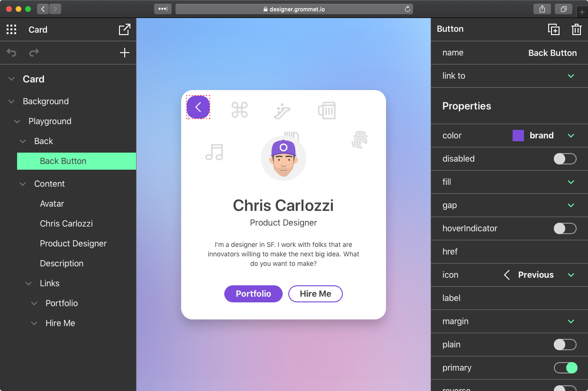Click the brand color swatch
Image resolution: width=588 pixels, height=391 pixels.
click(x=518, y=136)
